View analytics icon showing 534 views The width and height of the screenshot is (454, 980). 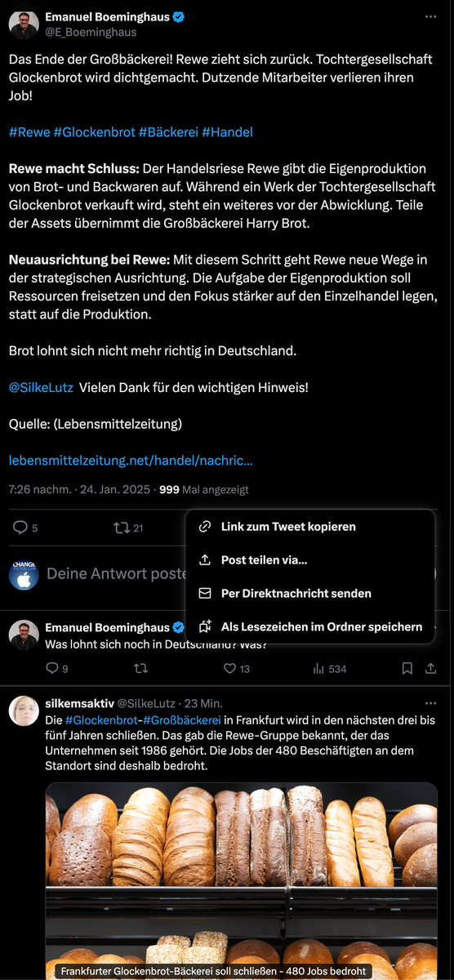point(318,668)
